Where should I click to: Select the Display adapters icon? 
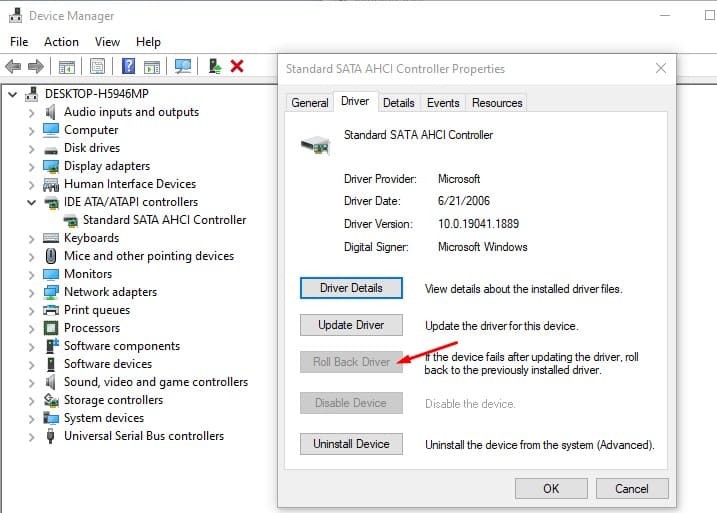[x=51, y=166]
